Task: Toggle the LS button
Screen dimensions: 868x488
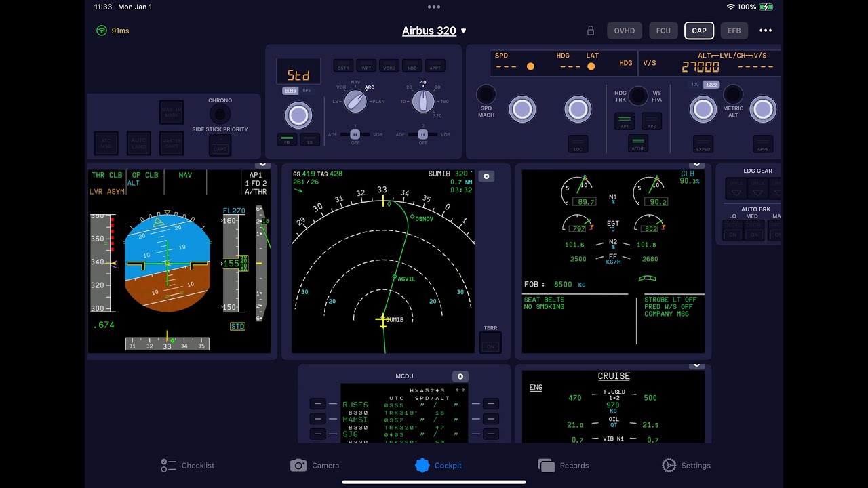Action: 310,139
